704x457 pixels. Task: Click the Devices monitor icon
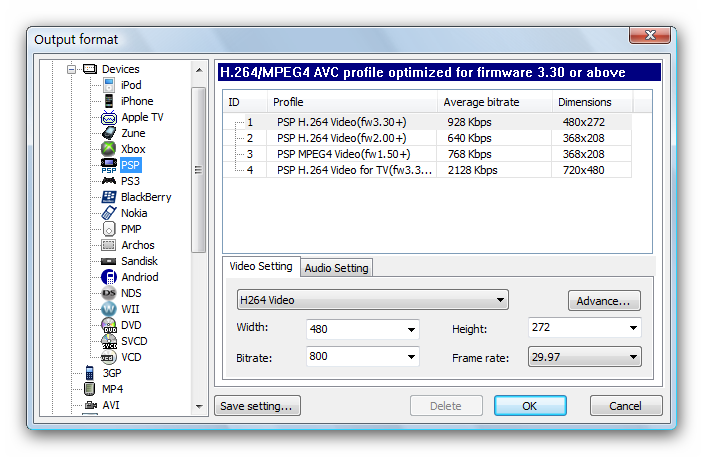[90, 69]
